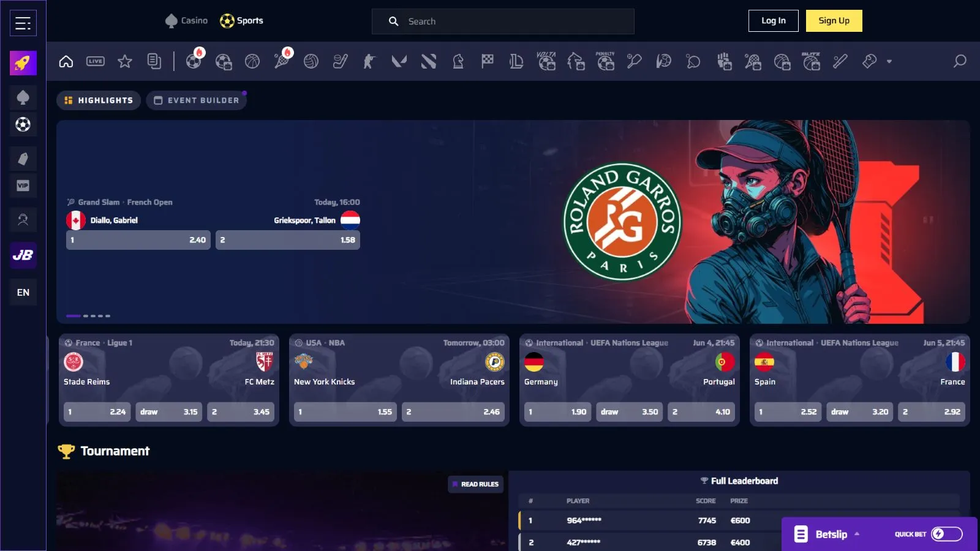Click the baseball bat sport icon
The width and height of the screenshot is (980, 551).
pos(840,61)
